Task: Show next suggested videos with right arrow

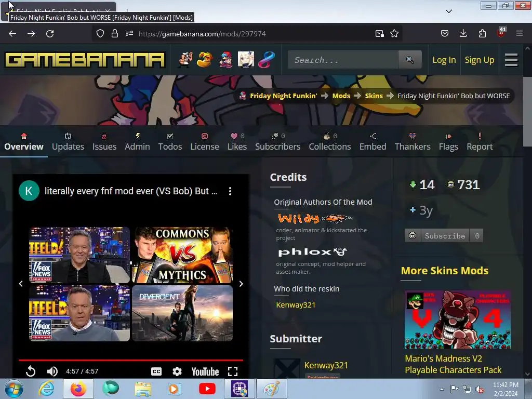Action: click(241, 284)
